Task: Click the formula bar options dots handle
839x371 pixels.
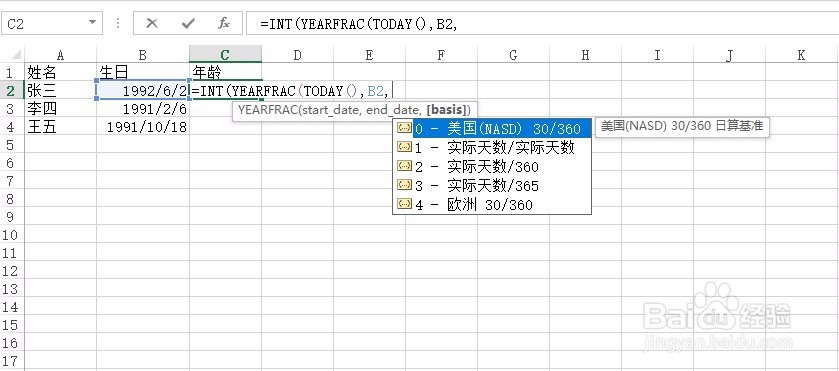Action: (118, 24)
